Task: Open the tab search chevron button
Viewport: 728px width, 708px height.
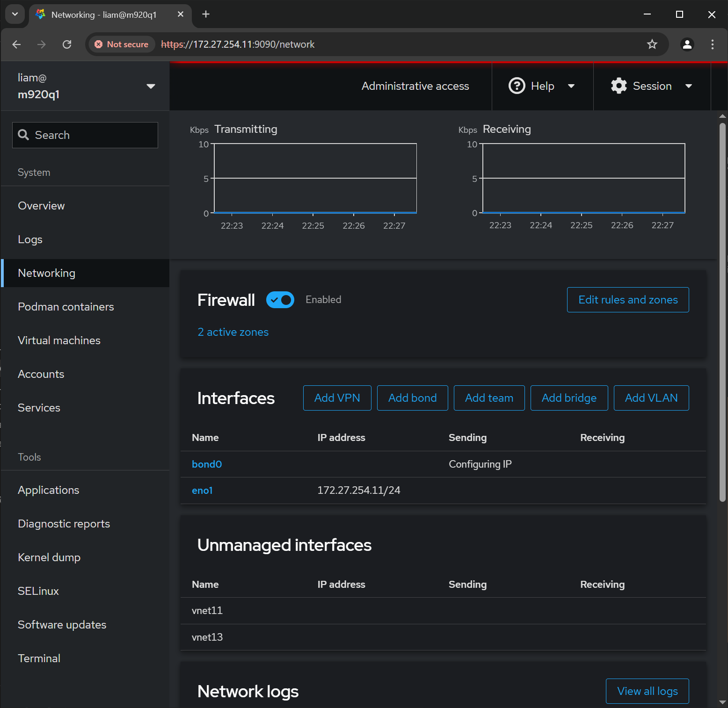Action: [x=15, y=14]
